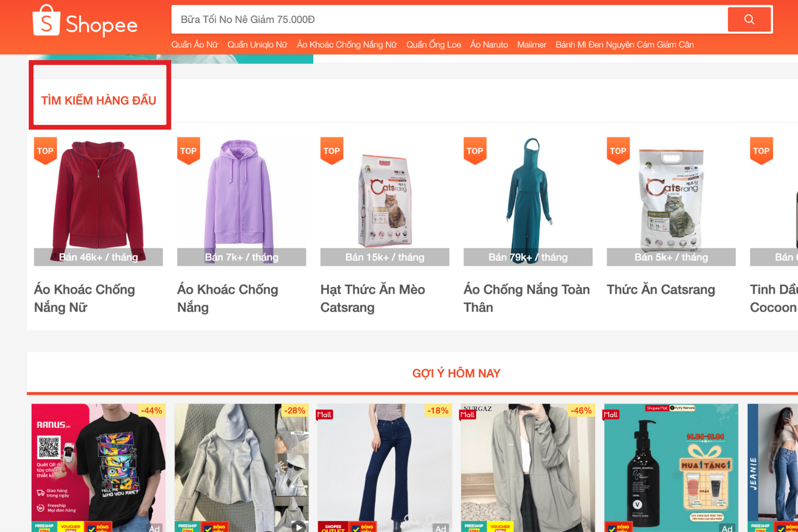Open the purple hoodie jacket thumbnail
The image size is (798, 532).
[242, 202]
